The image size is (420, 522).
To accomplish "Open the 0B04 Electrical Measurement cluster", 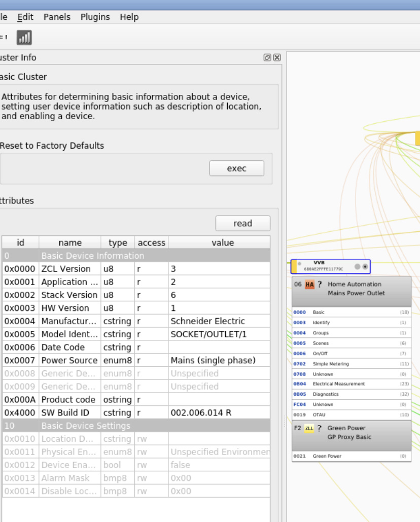I will [x=352, y=384].
